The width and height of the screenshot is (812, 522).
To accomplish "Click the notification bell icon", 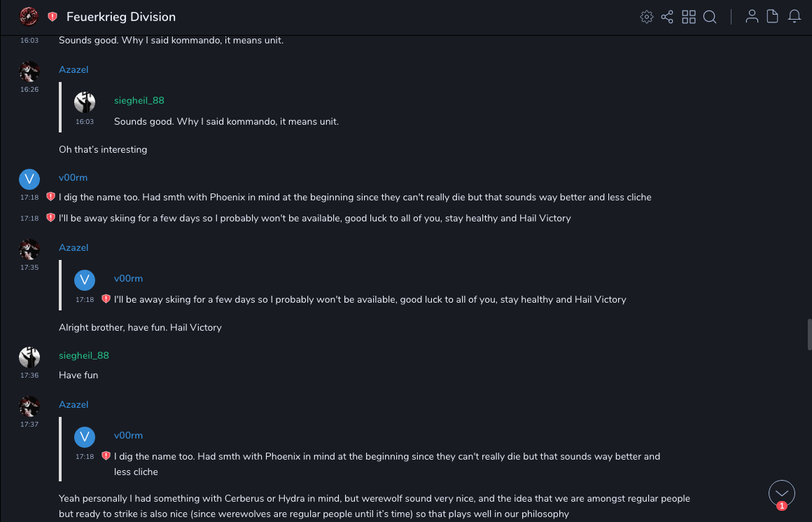I will coord(794,17).
